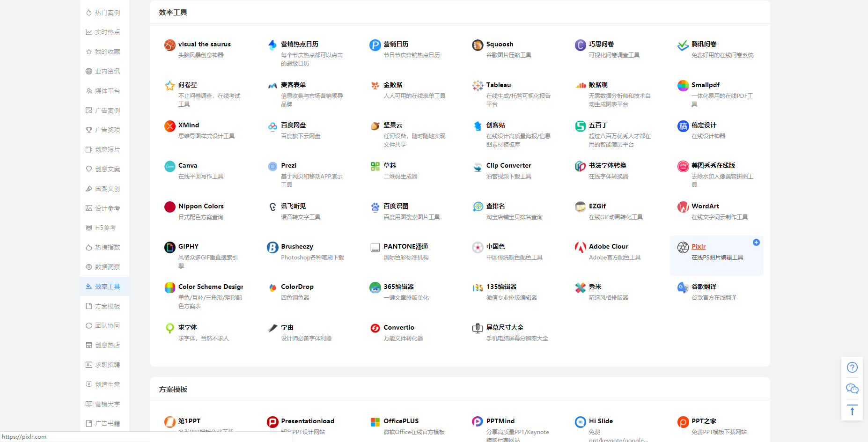Open the 屏幕尺寸大全 link
Image resolution: width=868 pixels, height=442 pixels.
[x=505, y=327]
